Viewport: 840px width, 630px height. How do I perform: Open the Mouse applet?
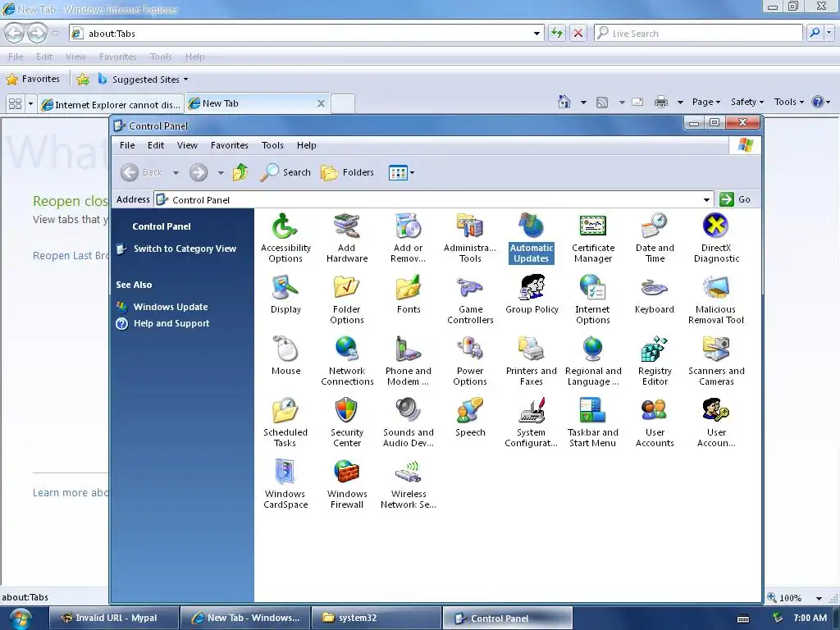[285, 356]
